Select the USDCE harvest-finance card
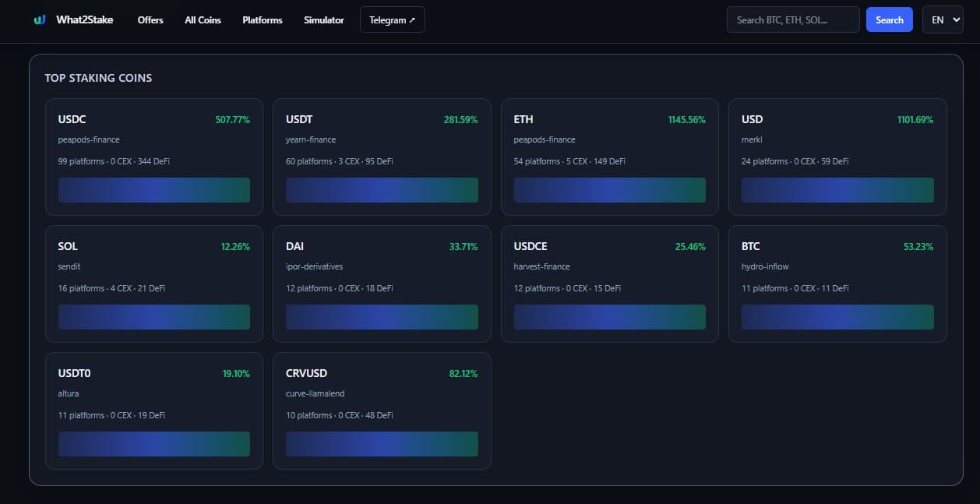This screenshot has width=980, height=504. tap(609, 283)
